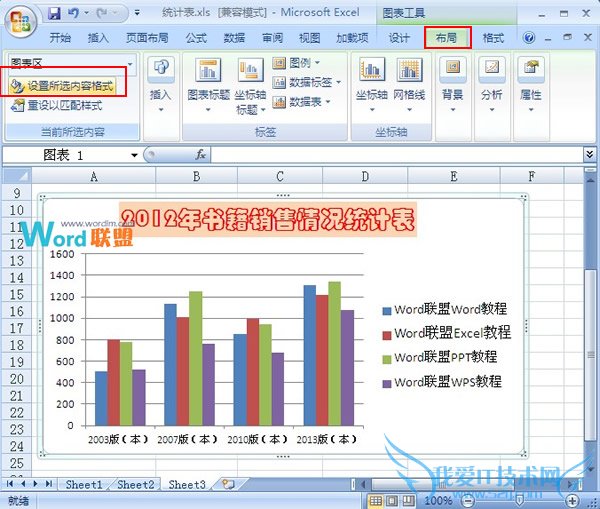
Task: Open the 坐标轴标题 axis titles menu
Action: point(250,86)
